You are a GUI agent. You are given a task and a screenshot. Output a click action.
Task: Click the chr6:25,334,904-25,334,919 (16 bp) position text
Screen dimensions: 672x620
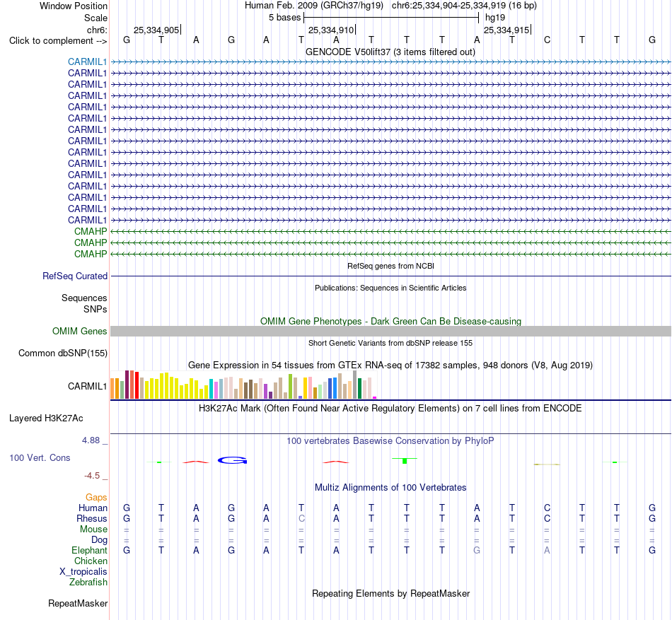point(464,6)
